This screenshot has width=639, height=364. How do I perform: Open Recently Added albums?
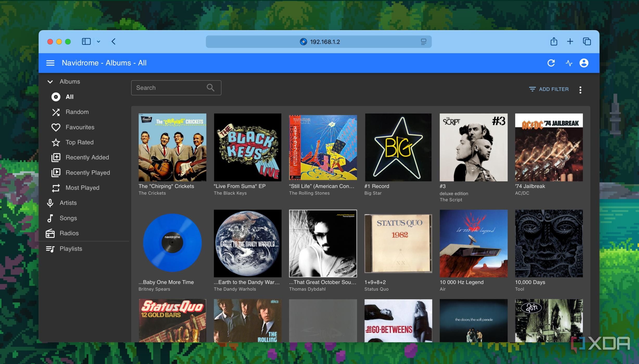point(87,158)
